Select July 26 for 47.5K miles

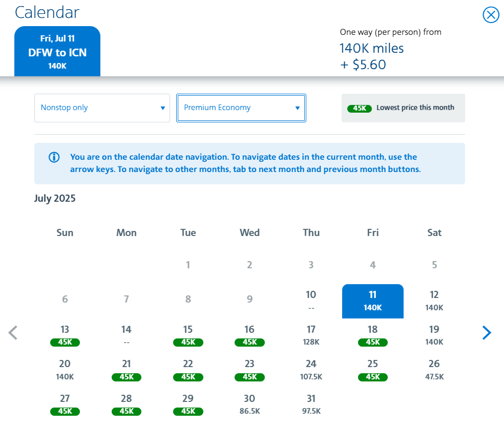(434, 370)
